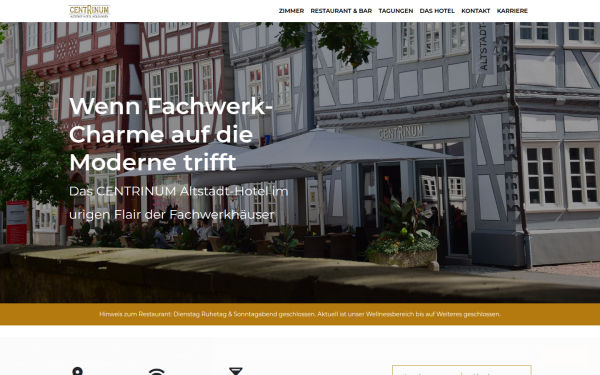Image resolution: width=600 pixels, height=375 pixels.
Task: Go to the Tagungen page
Action: [396, 11]
